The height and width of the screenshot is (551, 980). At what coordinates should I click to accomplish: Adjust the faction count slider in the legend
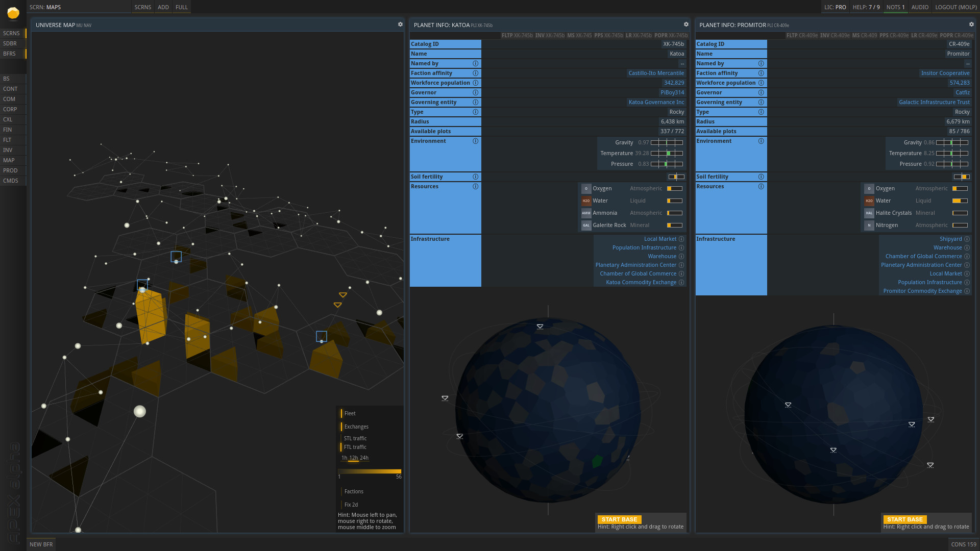point(369,471)
